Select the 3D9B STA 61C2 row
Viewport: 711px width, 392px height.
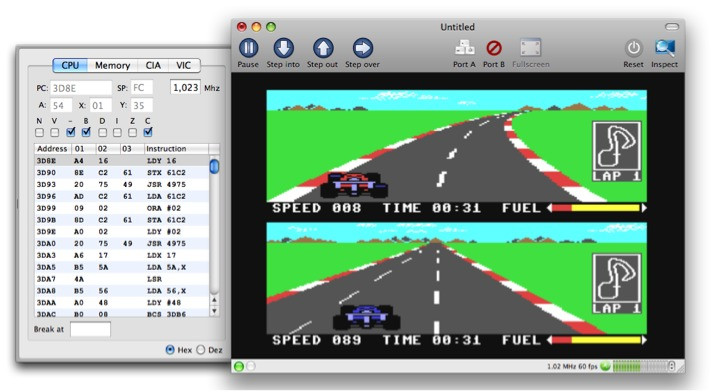tap(122, 220)
